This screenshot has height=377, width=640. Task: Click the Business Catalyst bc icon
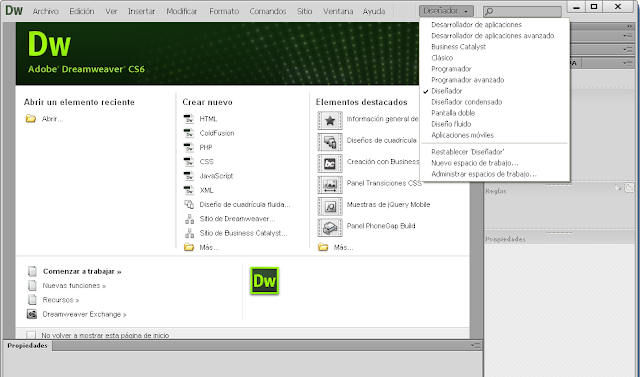[330, 164]
